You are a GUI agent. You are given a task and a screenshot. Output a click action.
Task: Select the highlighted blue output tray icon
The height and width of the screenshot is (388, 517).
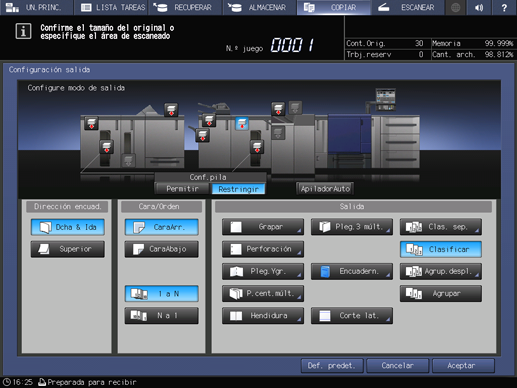242,124
